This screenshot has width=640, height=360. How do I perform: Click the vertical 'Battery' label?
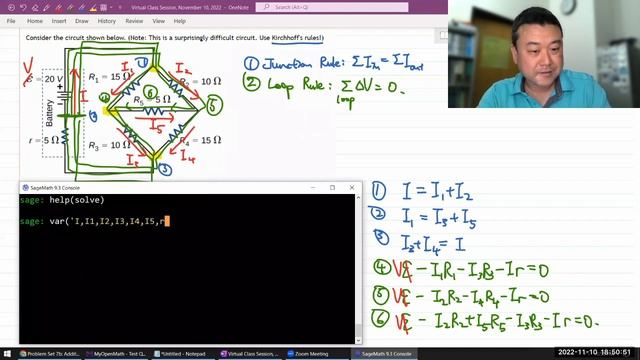pos(49,113)
